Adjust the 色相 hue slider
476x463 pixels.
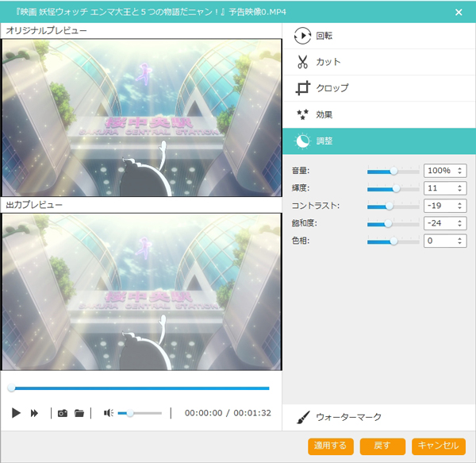[x=393, y=241]
